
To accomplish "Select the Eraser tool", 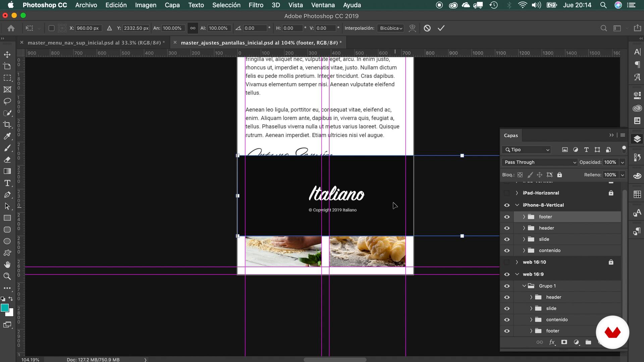I will 7,160.
